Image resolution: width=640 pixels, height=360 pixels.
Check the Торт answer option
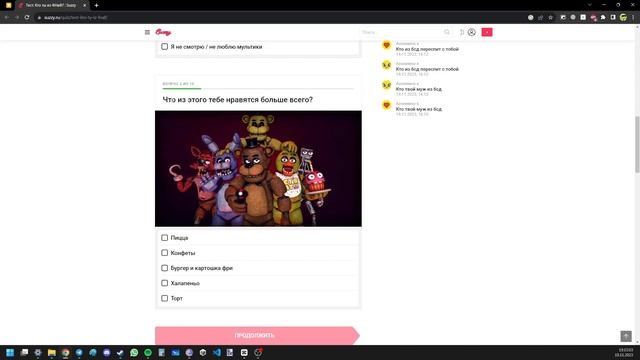pos(164,298)
